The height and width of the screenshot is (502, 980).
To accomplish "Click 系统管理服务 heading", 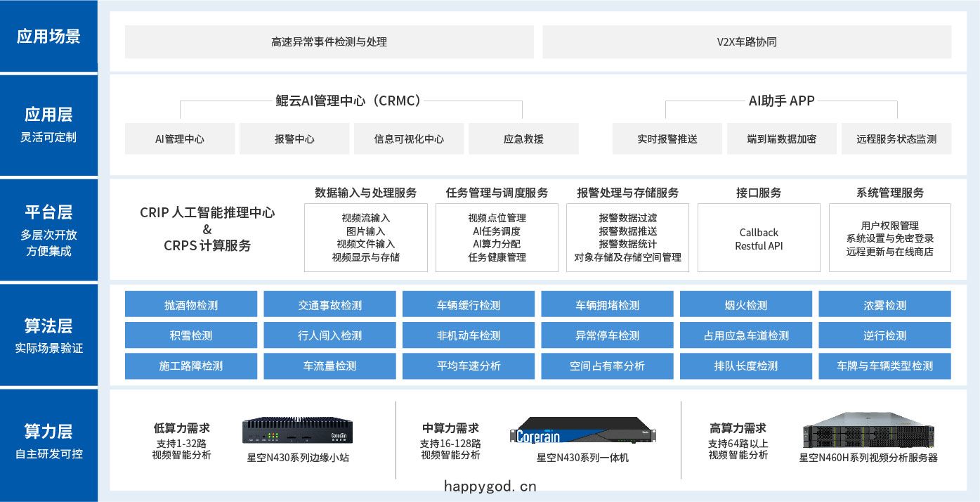I will pyautogui.click(x=890, y=193).
